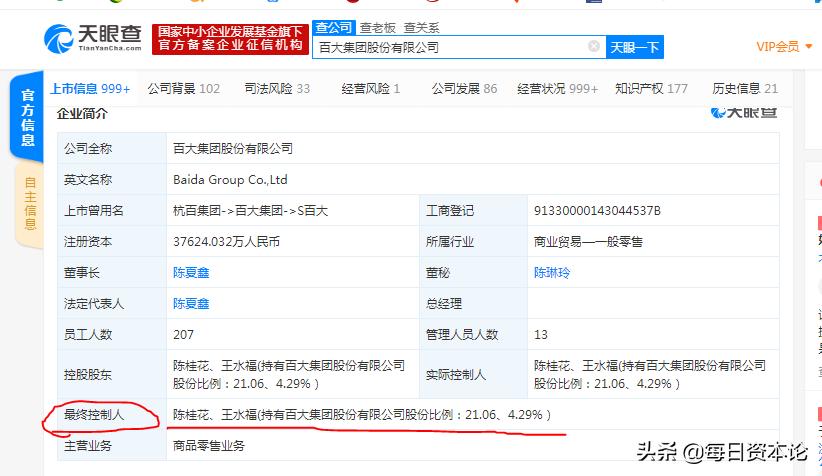The image size is (822, 476).
Task: Switch to the 查关系 search tab
Action: pyautogui.click(x=421, y=28)
